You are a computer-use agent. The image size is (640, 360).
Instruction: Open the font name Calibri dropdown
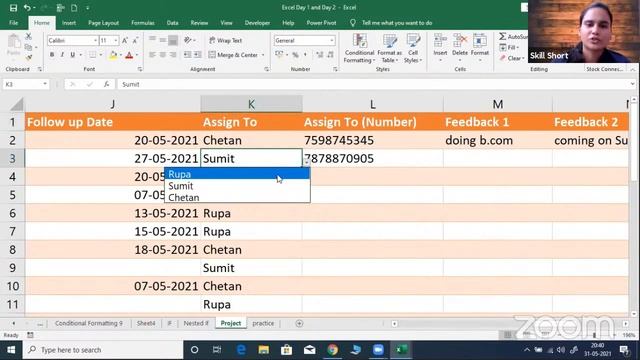point(95,40)
